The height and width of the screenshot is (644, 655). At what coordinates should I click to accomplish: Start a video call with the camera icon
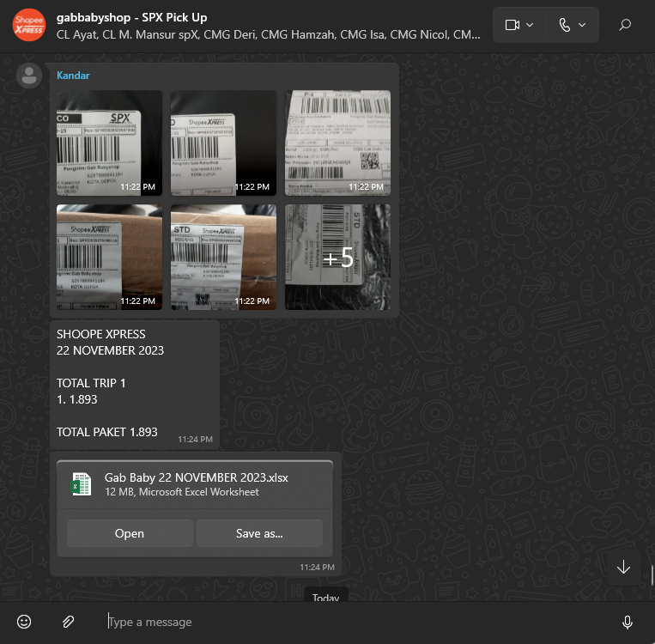pos(512,25)
